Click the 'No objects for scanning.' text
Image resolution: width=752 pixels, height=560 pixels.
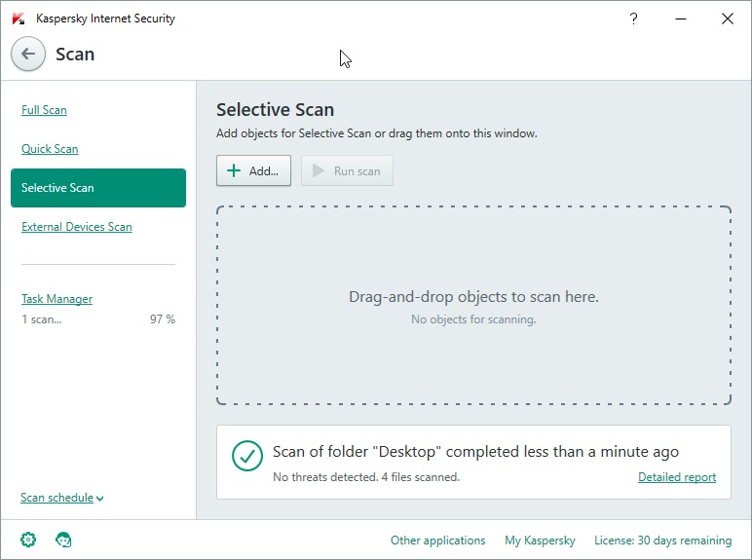click(x=473, y=319)
